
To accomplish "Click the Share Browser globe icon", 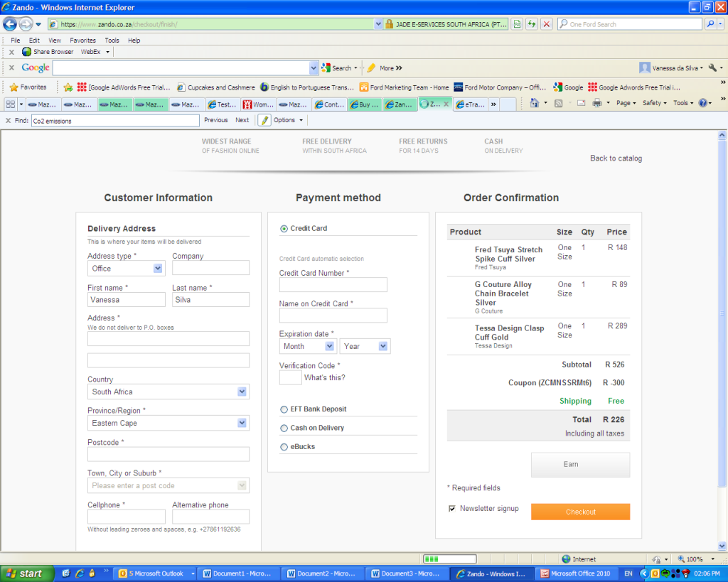I will pos(27,51).
